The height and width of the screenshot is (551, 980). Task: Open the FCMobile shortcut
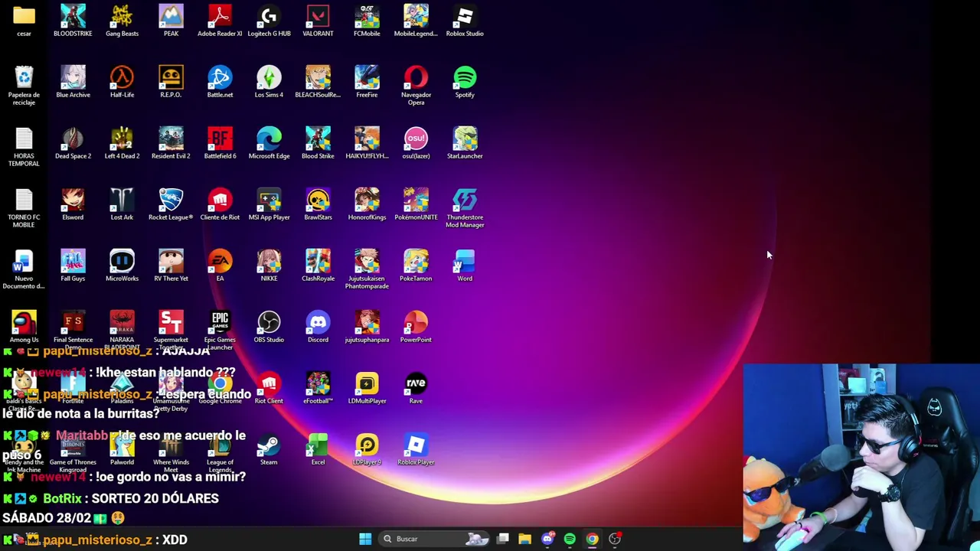pos(367,21)
